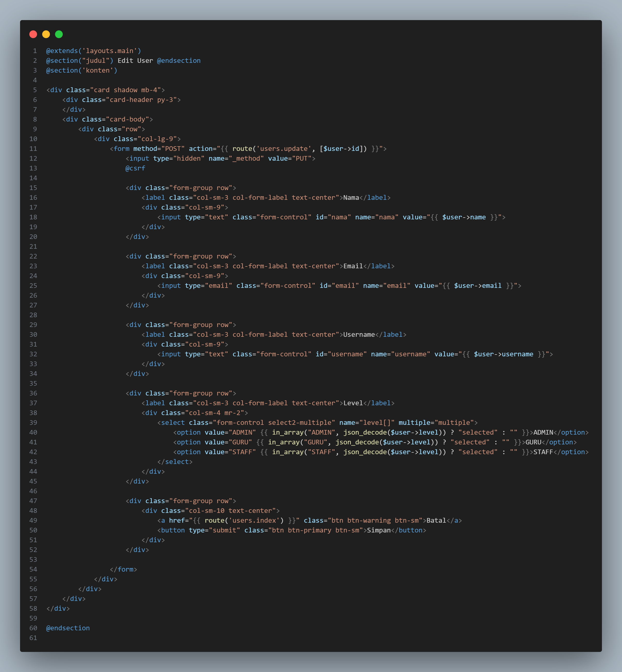Click the ADMIN option text on line 40
This screenshot has width=622, height=672.
point(543,432)
